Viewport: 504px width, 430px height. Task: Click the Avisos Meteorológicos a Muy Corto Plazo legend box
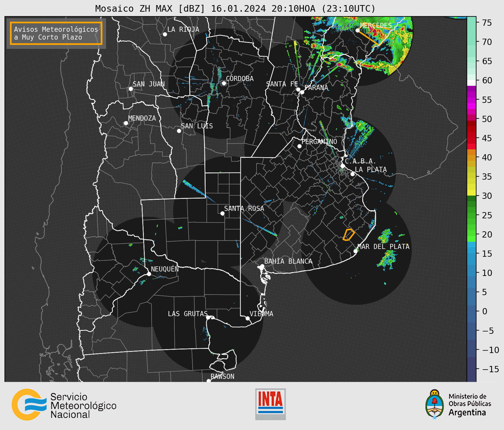(56, 33)
